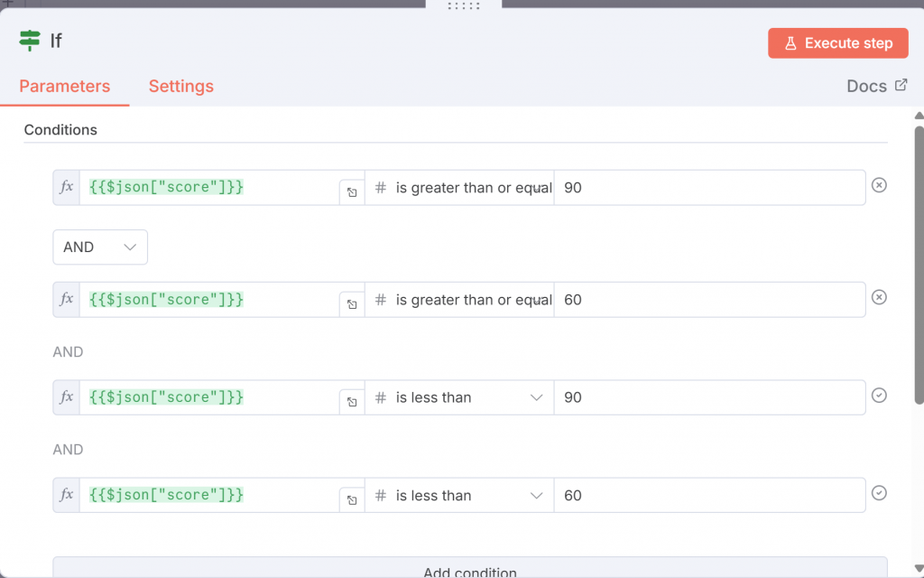Click the vertical scrollbar thumb

(x=919, y=265)
